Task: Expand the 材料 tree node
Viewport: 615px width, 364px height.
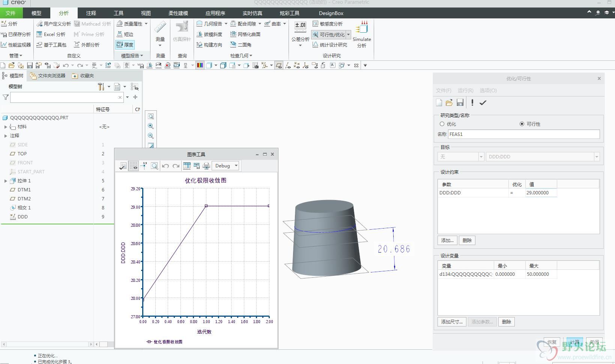Action: pos(6,127)
